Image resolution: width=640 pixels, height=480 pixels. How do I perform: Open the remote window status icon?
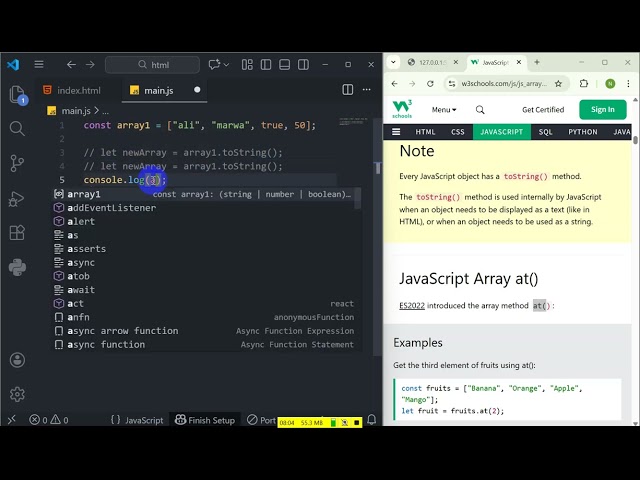(x=12, y=420)
